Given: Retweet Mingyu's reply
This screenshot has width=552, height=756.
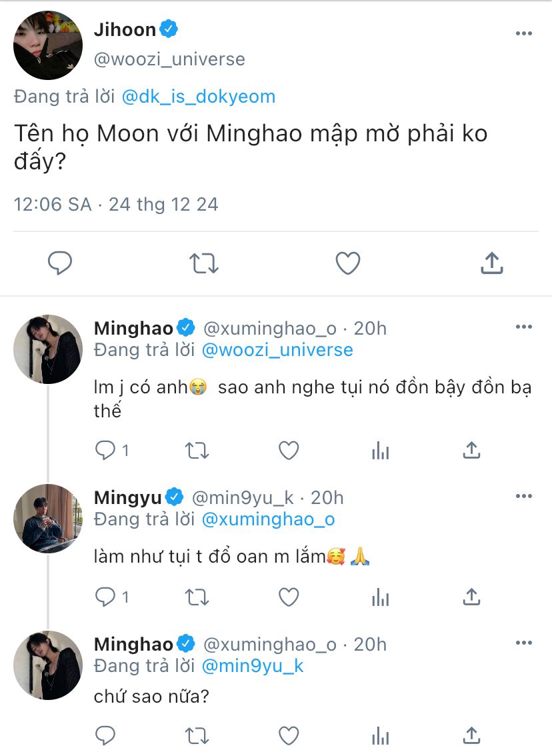Looking at the screenshot, I should pyautogui.click(x=197, y=597).
